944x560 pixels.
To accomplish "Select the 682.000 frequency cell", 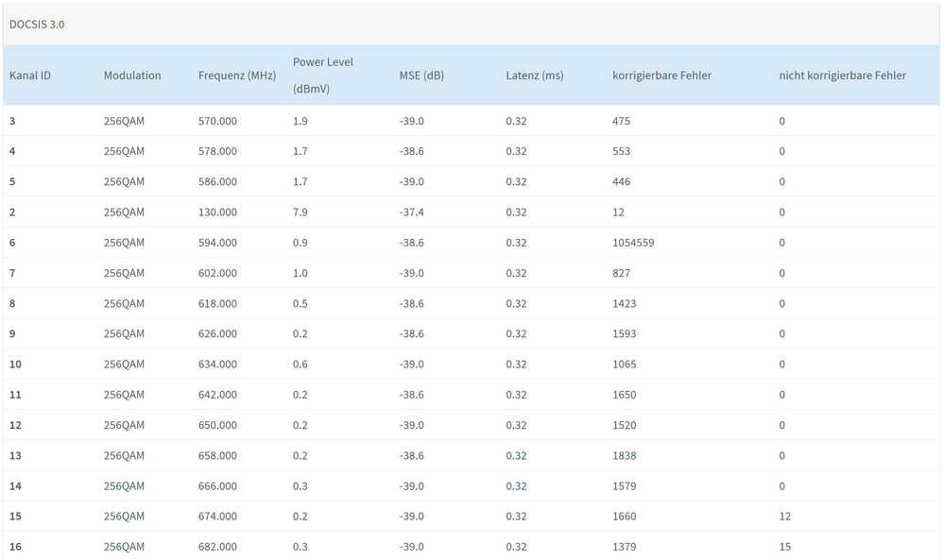I will click(x=217, y=547).
